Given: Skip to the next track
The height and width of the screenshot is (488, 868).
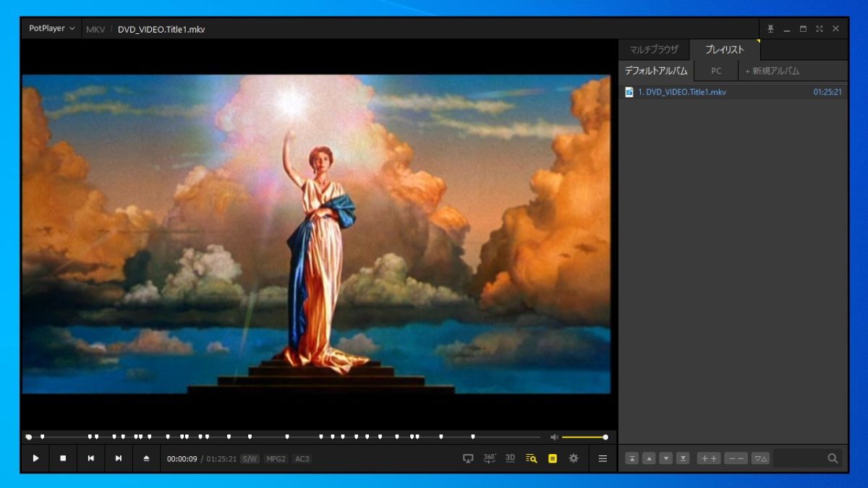Looking at the screenshot, I should click(118, 458).
